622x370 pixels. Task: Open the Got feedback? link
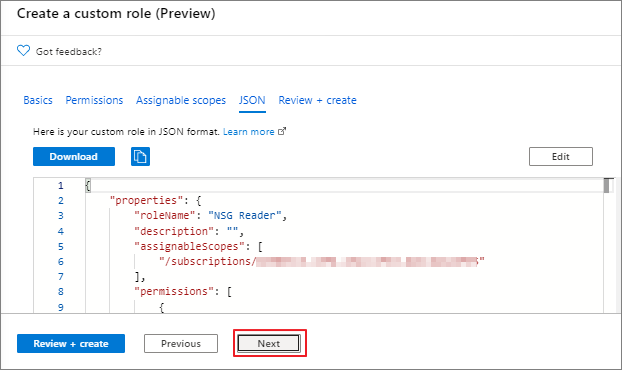coord(69,52)
